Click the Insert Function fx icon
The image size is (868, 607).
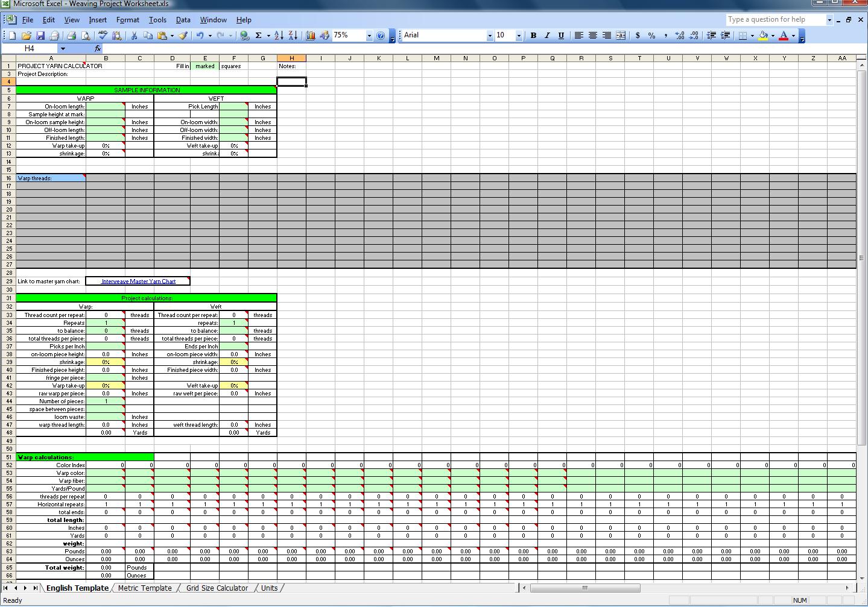(x=98, y=48)
